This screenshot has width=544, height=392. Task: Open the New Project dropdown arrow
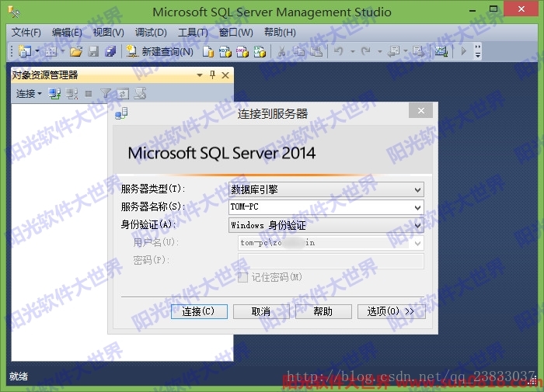coord(37,51)
